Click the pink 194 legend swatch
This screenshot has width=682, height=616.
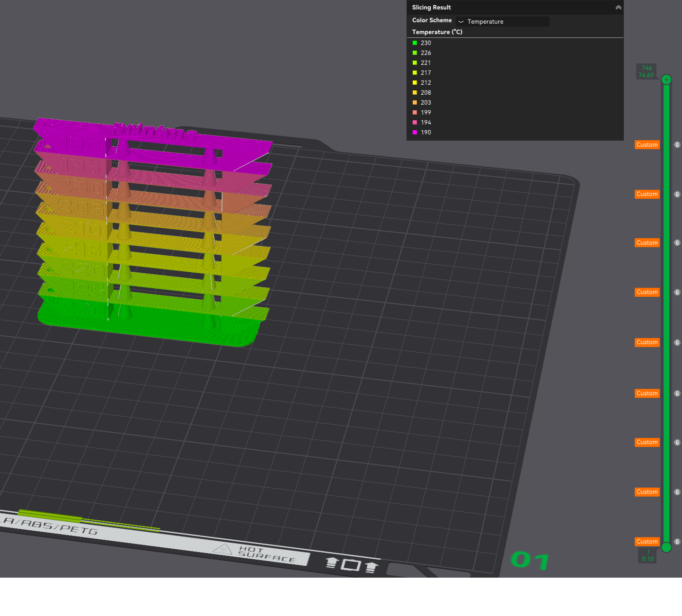point(415,123)
